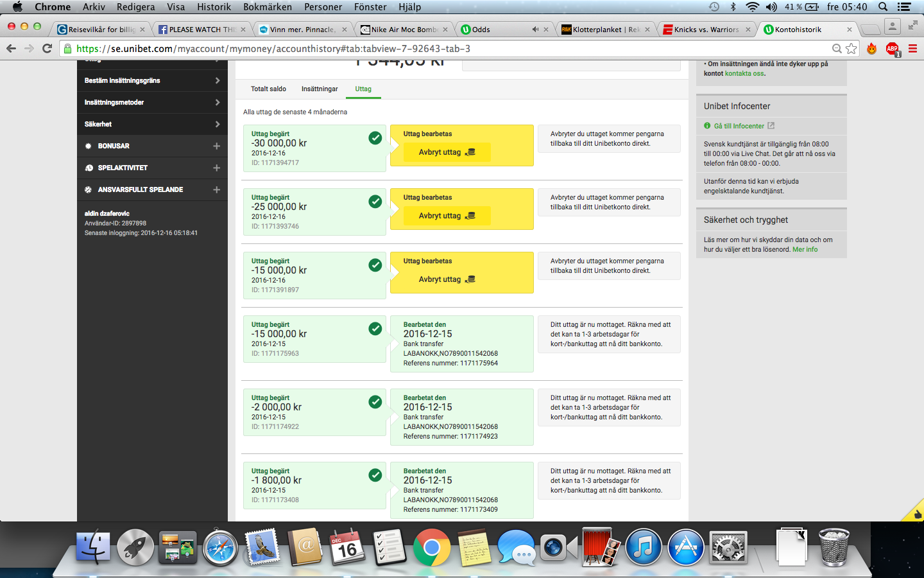This screenshot has height=578, width=924.
Task: Click the user icon button in Chrome title bar
Action: click(x=892, y=26)
